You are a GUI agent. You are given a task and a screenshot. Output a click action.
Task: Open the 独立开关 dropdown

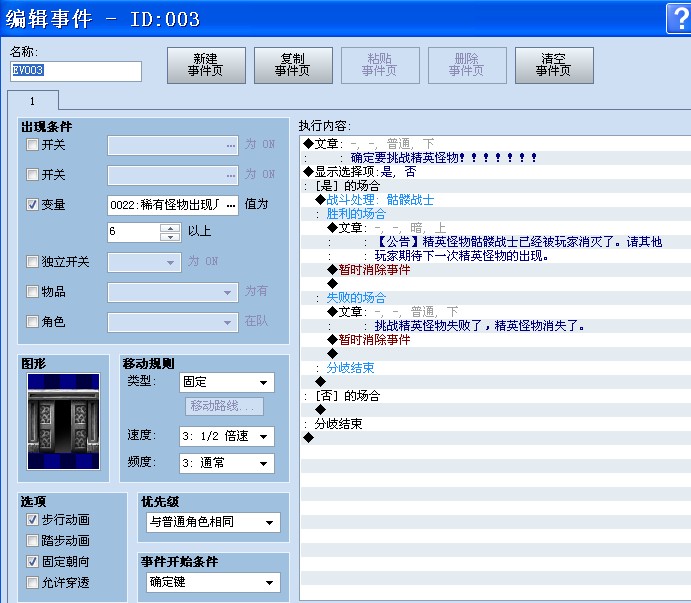[x=145, y=262]
